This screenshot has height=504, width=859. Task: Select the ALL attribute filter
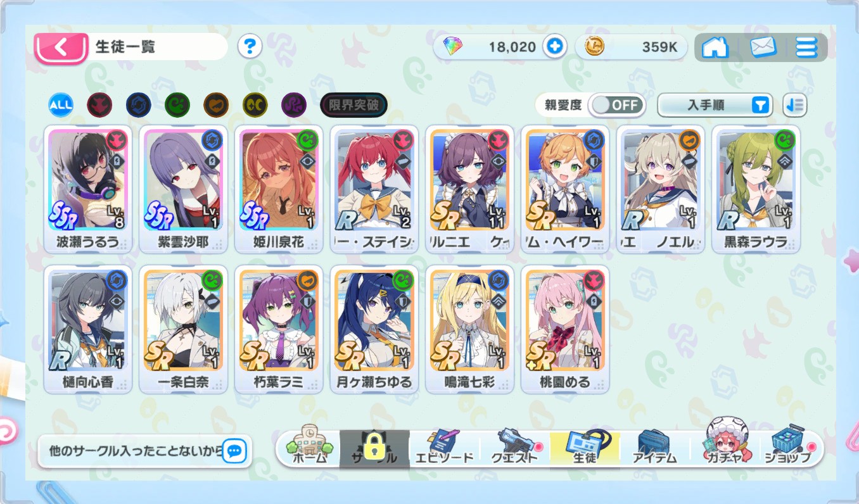pos(61,105)
